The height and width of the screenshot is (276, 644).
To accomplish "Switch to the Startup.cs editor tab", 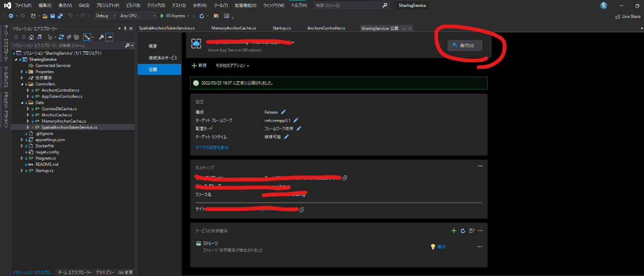I will (x=282, y=28).
